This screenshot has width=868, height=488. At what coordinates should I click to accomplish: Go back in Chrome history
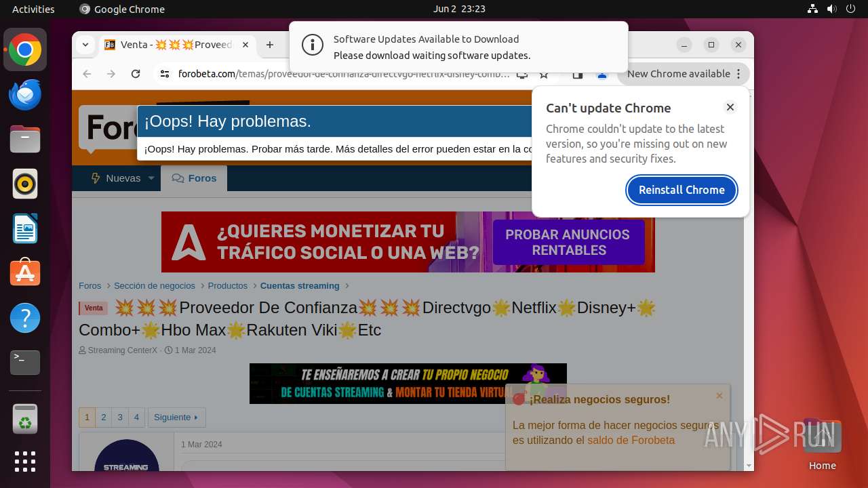87,74
